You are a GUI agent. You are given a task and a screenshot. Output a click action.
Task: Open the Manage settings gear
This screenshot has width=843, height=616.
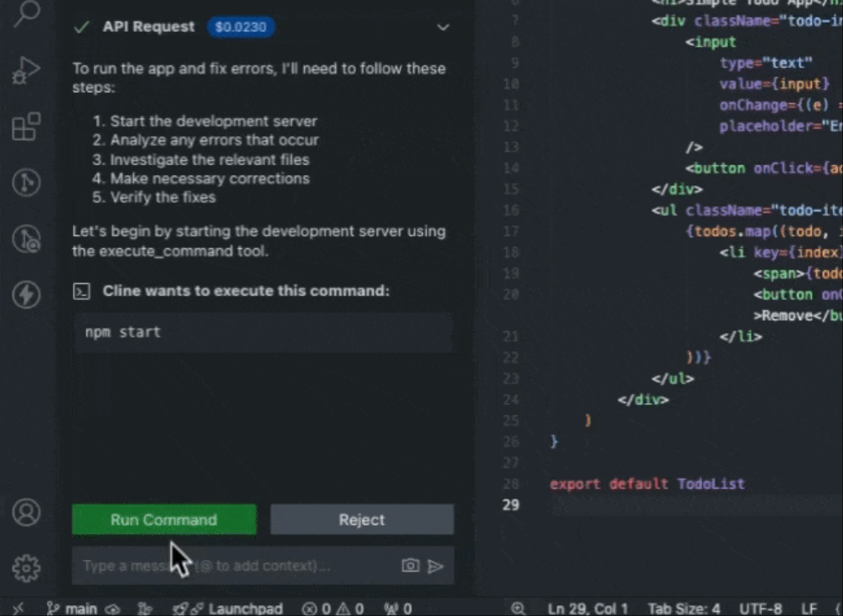click(x=27, y=568)
